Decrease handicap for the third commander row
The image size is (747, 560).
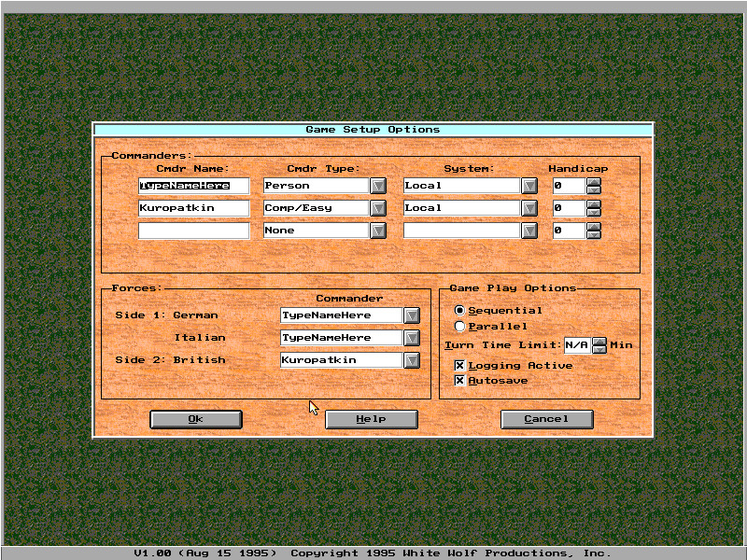(594, 234)
